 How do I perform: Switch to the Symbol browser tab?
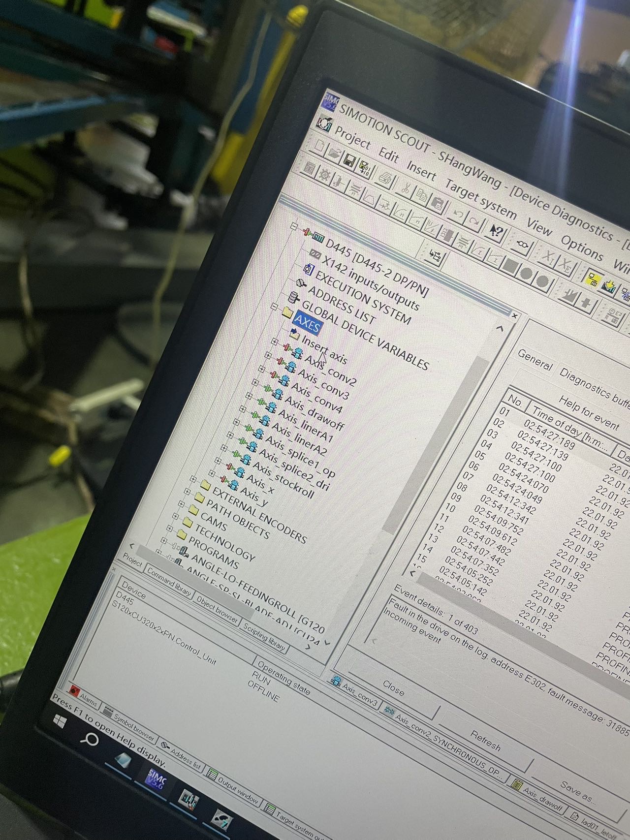[129, 723]
